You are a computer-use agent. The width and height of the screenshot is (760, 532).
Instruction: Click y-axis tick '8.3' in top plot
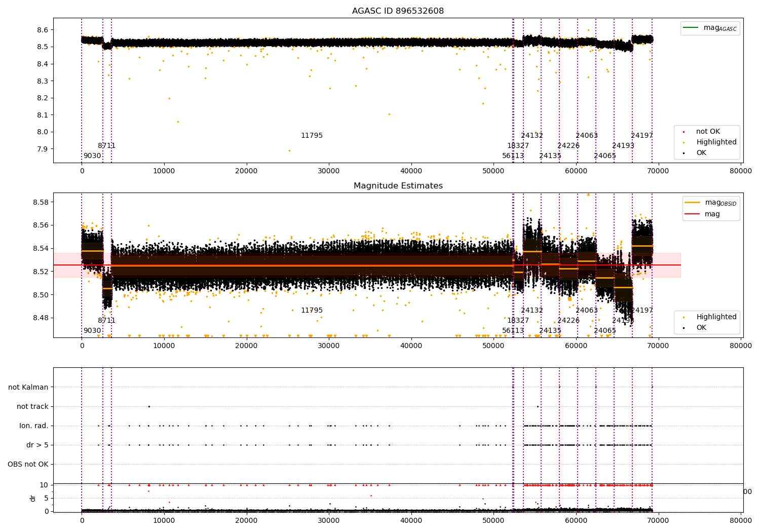click(43, 81)
